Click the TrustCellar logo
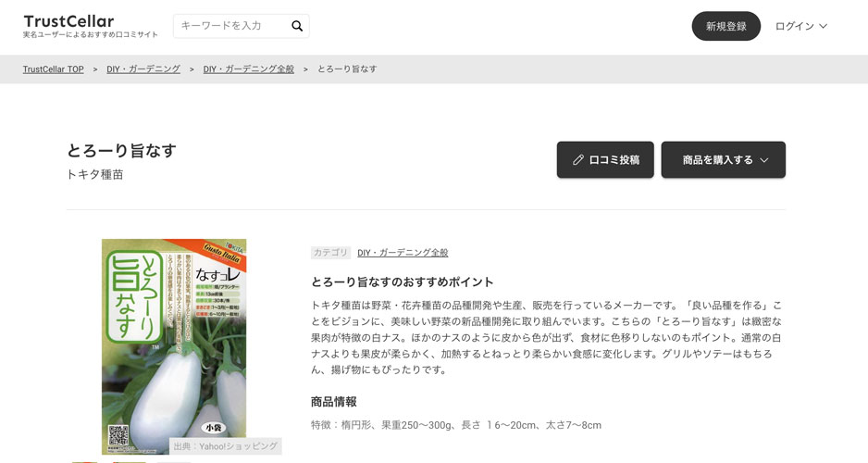The image size is (868, 463). tap(68, 21)
